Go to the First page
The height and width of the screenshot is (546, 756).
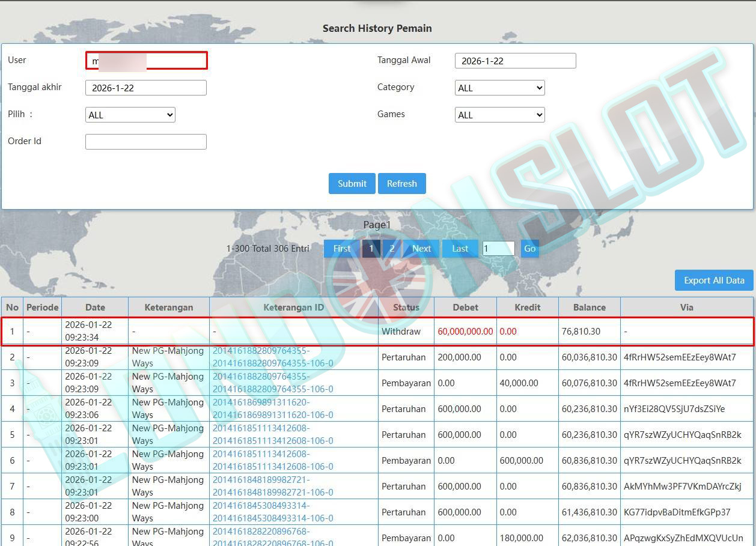[342, 249]
